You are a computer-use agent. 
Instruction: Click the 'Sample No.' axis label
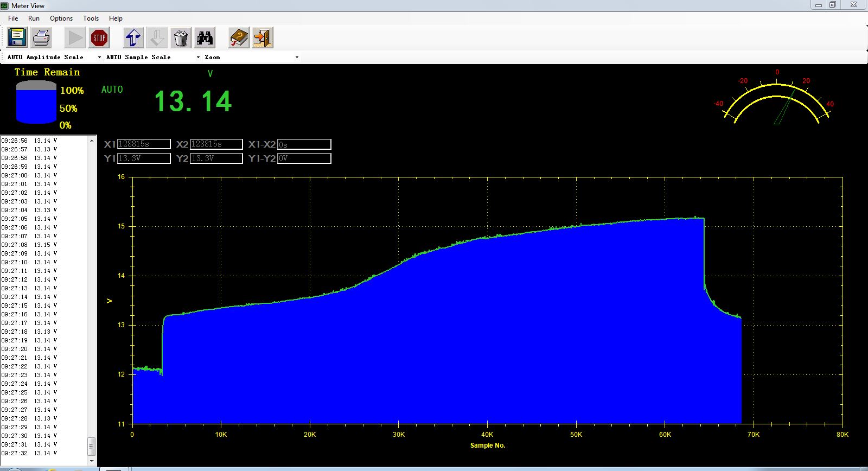point(488,445)
